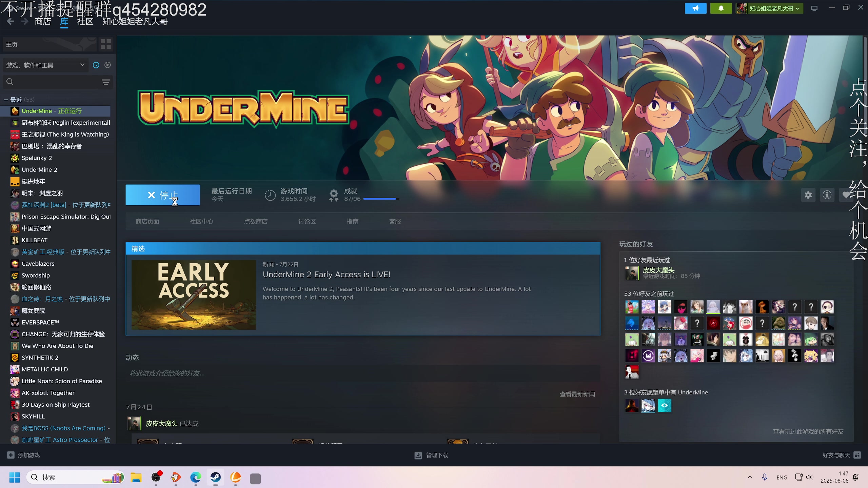Screen dimensions: 868x488
Task: Open the Early Access news thumbnail
Action: point(194,295)
